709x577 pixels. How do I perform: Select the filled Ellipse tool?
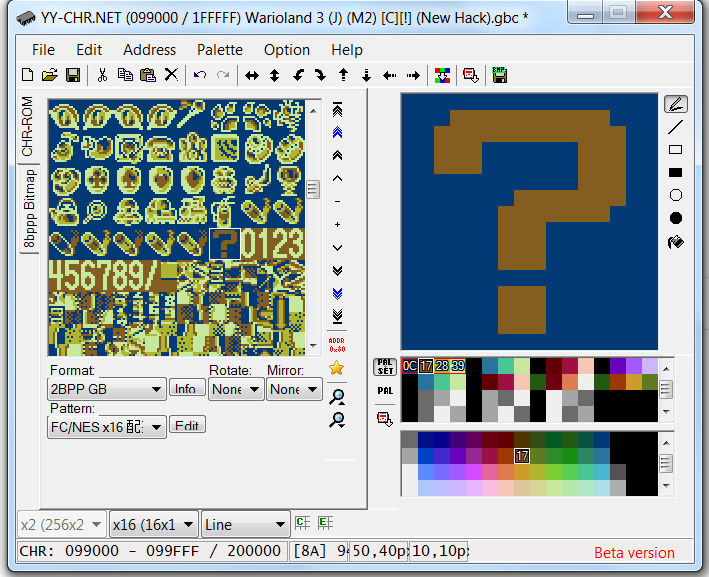point(676,218)
